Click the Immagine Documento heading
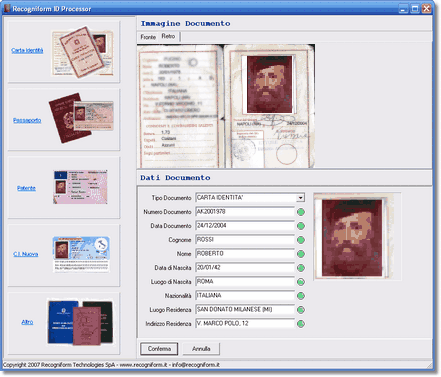 click(x=185, y=23)
